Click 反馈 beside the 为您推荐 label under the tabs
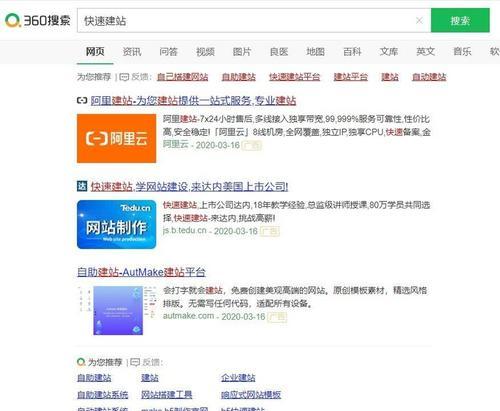 coord(140,77)
